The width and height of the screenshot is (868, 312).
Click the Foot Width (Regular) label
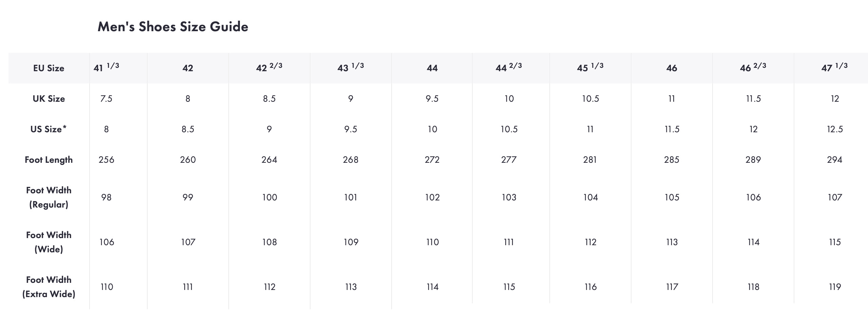click(49, 197)
